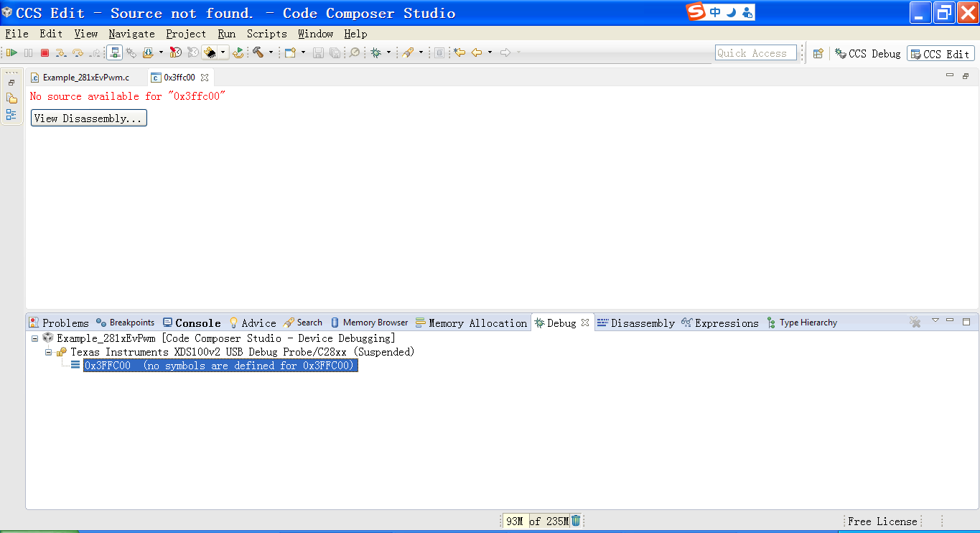Click the New wizard toolbar icon

(x=290, y=52)
